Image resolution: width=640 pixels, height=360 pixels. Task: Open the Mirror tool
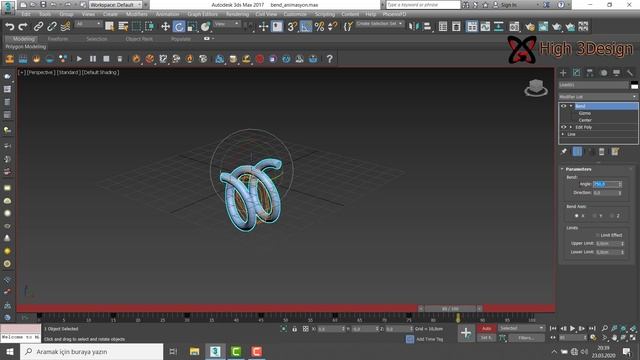tap(413, 27)
